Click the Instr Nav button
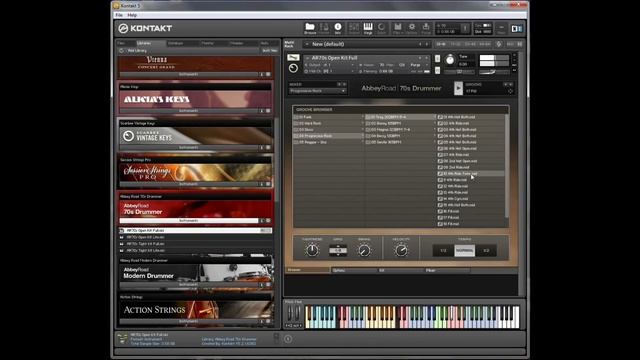The height and width of the screenshot is (360, 640). tap(269, 51)
